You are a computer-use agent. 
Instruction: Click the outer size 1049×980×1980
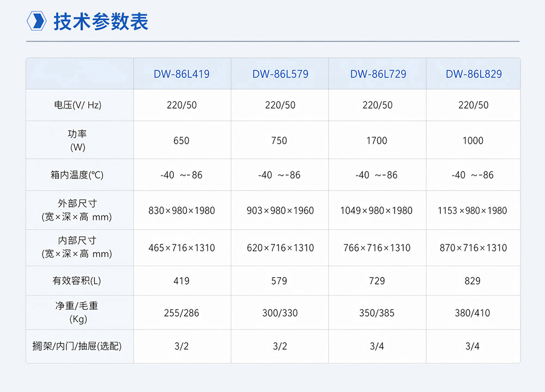pyautogui.click(x=377, y=210)
